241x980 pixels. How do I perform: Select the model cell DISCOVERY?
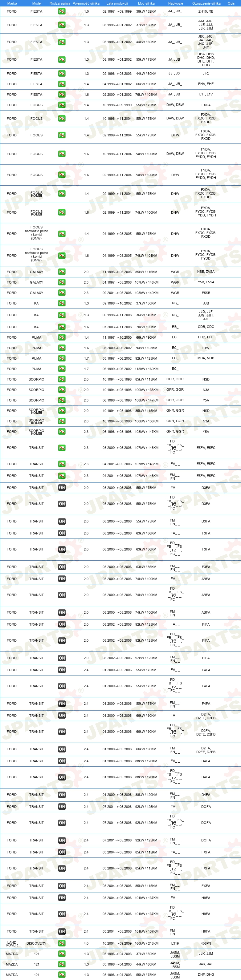coord(37,943)
